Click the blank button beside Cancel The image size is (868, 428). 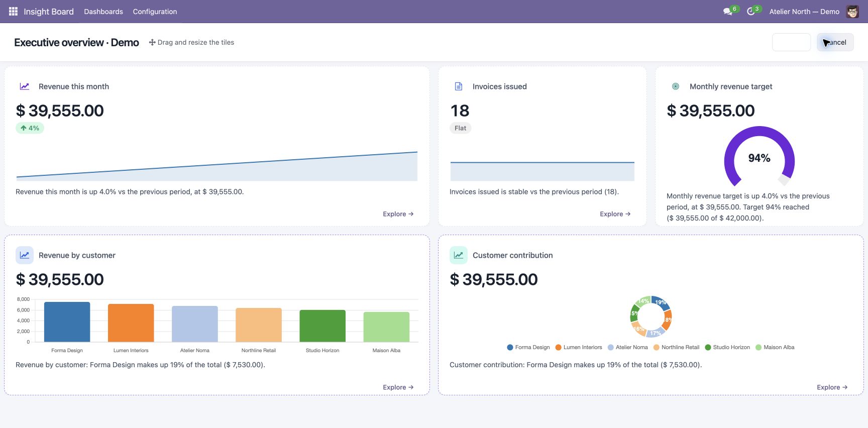791,42
